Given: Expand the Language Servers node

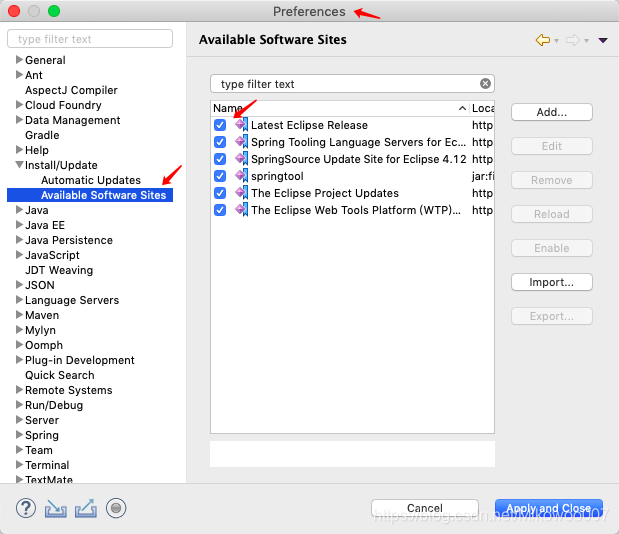Looking at the screenshot, I should tap(19, 300).
